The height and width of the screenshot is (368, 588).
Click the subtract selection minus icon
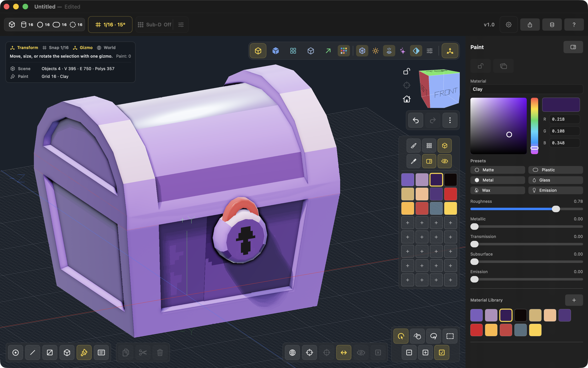409,352
